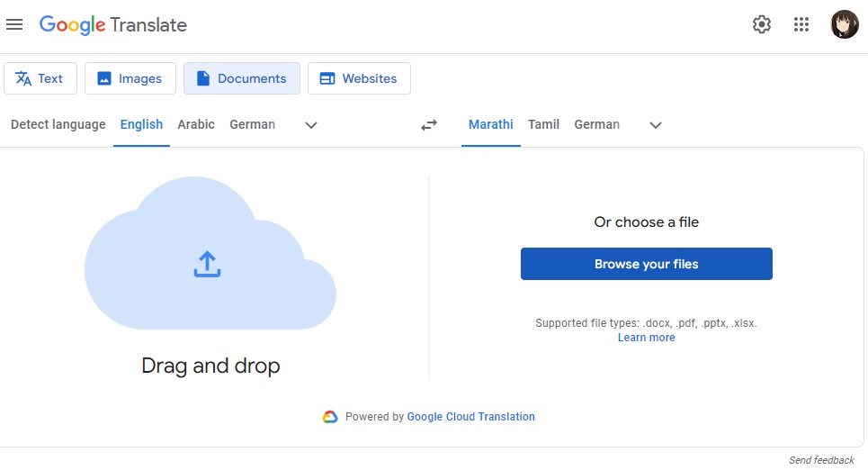Screen dimensions: 868x470
Task: Click the supported file types text
Action: pyautogui.click(x=646, y=323)
